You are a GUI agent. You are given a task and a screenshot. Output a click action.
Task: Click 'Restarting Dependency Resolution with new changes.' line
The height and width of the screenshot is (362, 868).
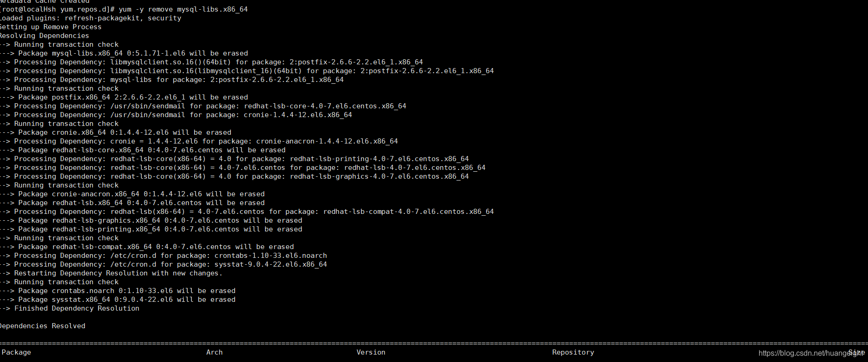(111, 273)
